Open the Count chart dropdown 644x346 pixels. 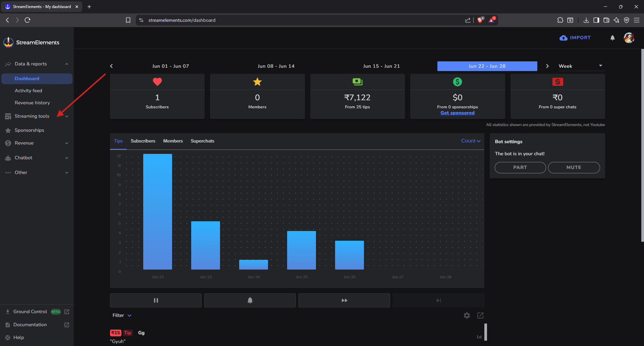pos(471,141)
